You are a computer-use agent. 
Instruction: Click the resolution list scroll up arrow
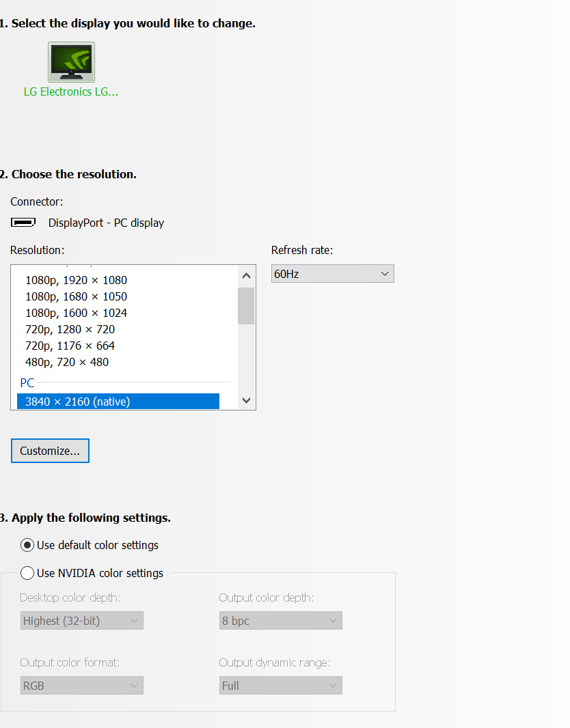[x=246, y=276]
